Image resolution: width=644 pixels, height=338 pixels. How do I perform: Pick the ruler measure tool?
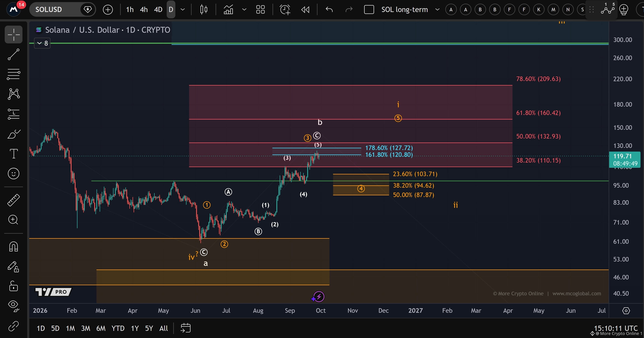pos(14,200)
